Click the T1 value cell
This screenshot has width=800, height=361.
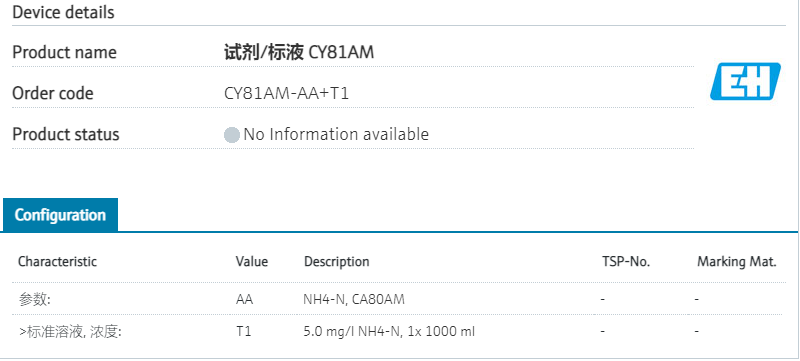(x=243, y=332)
